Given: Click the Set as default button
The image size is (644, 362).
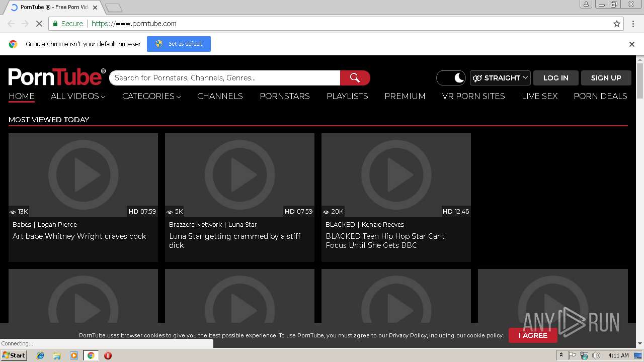Looking at the screenshot, I should [179, 44].
